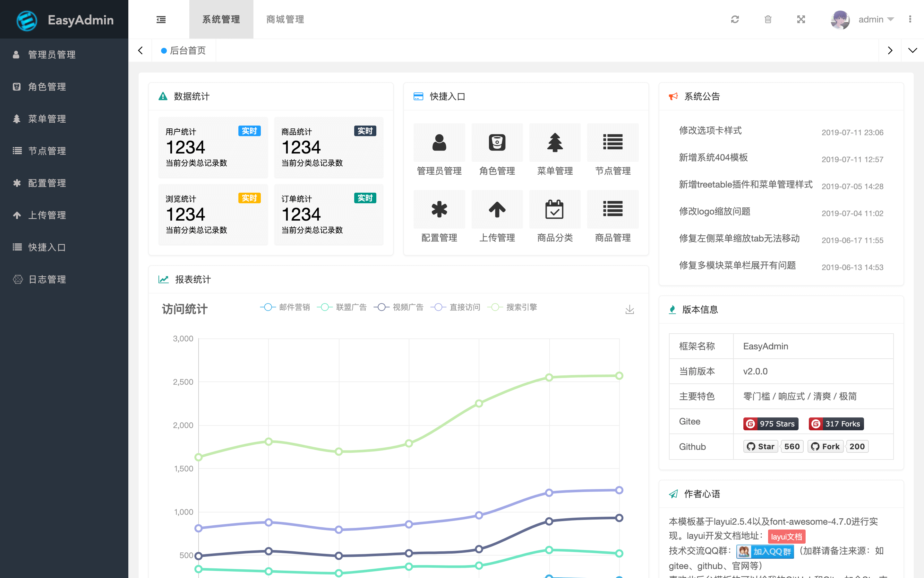924x578 pixels.
Task: Select the 后台首页 page tab
Action: [x=184, y=50]
